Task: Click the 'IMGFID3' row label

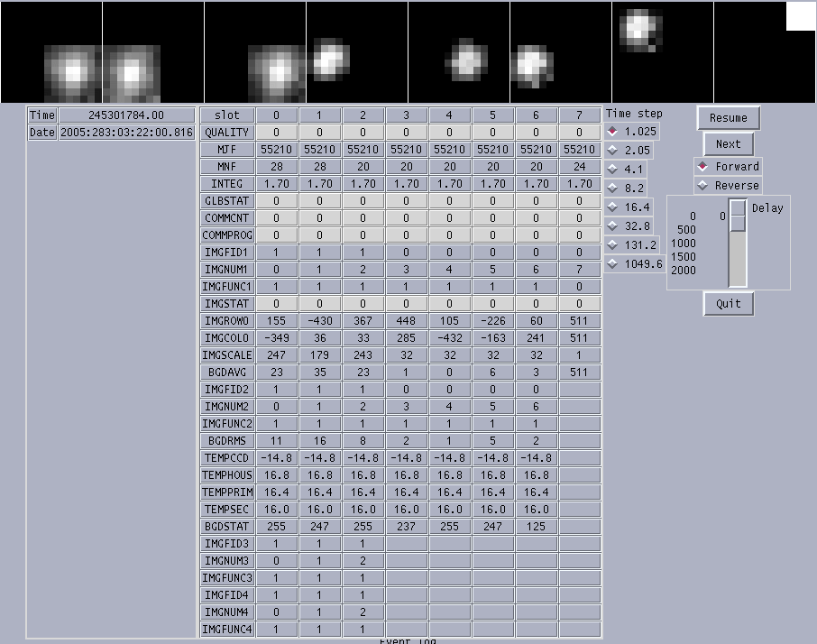Action: click(x=227, y=544)
